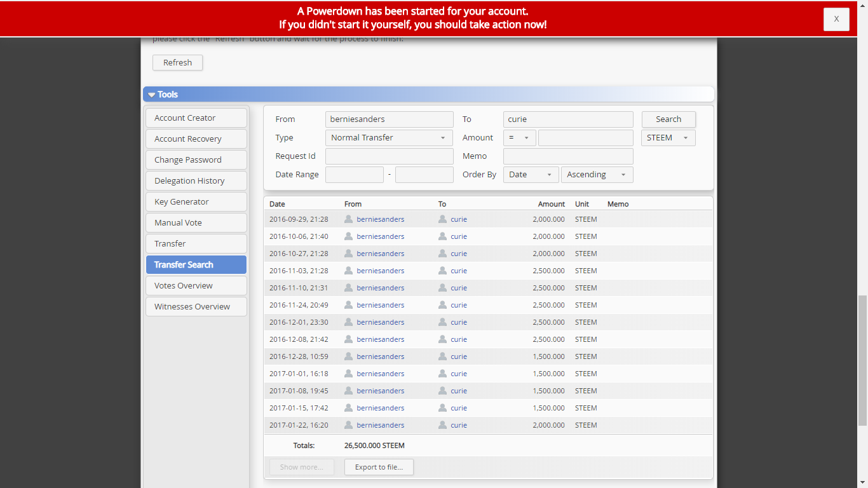Open the Account Recovery tool
The width and height of the screenshot is (868, 488).
(196, 139)
